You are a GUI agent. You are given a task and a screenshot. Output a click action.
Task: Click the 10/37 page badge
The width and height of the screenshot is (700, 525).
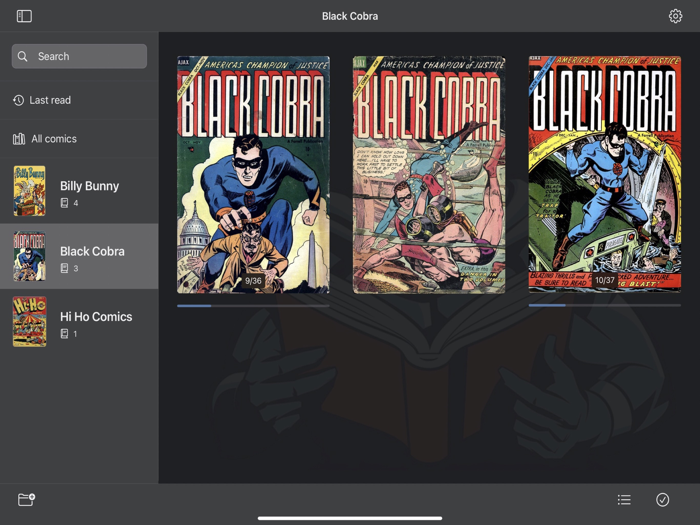click(605, 280)
